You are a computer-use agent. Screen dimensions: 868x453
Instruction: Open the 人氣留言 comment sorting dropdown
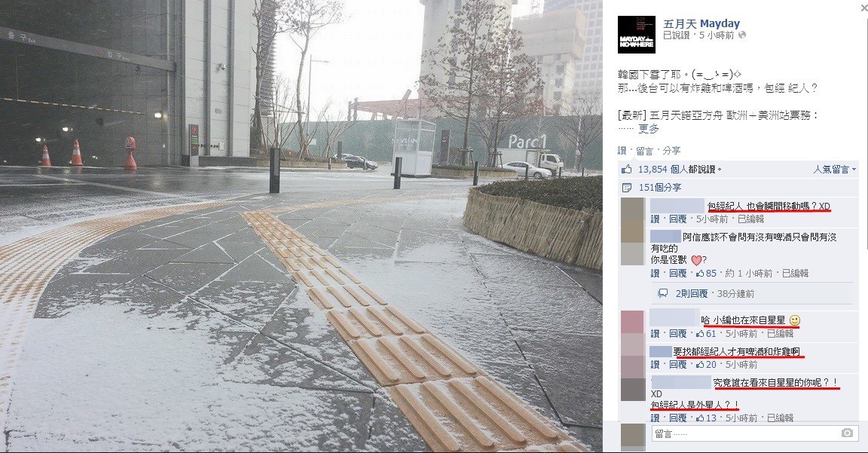pyautogui.click(x=835, y=169)
